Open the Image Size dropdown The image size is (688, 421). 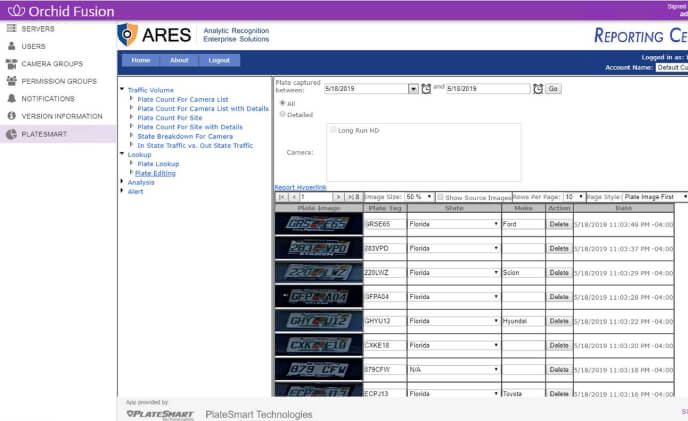click(x=419, y=197)
